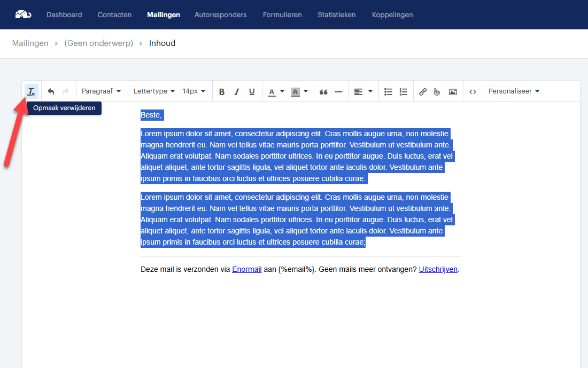The height and width of the screenshot is (368, 588).
Task: Redo the last undone edit
Action: [x=66, y=91]
